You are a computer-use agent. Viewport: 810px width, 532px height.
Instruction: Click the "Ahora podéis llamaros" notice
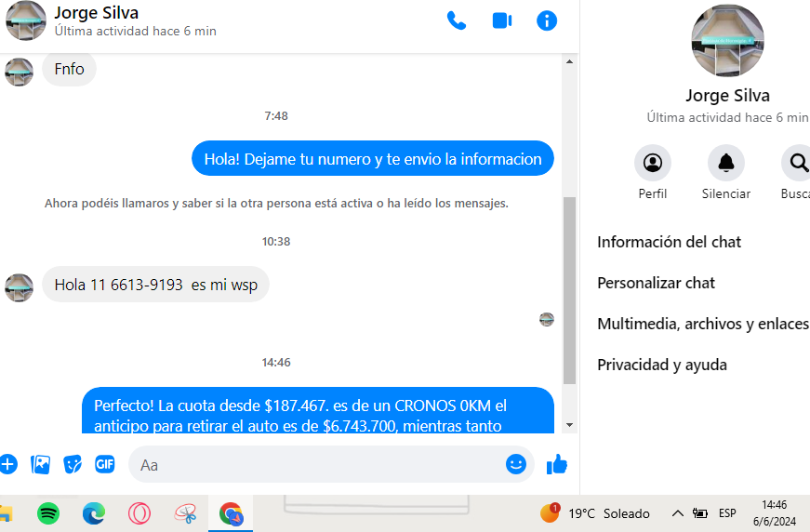276,204
